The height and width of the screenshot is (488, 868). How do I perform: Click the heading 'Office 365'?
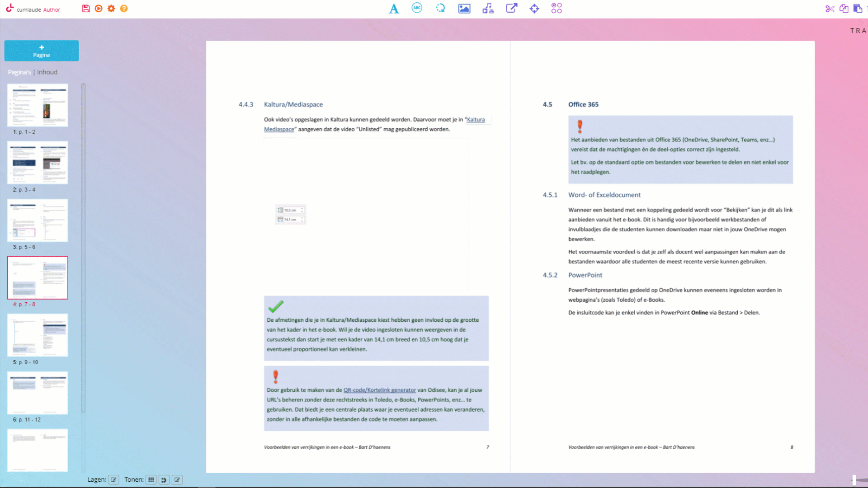(583, 104)
